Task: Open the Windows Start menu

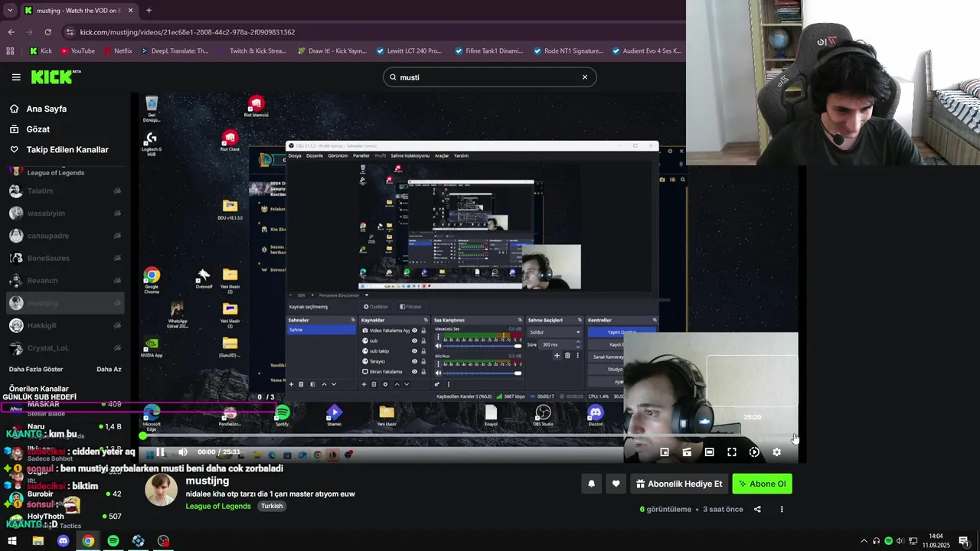Action: click(x=12, y=541)
